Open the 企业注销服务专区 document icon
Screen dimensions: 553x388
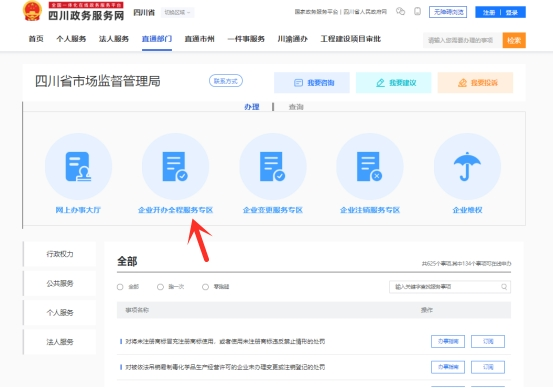[370, 166]
